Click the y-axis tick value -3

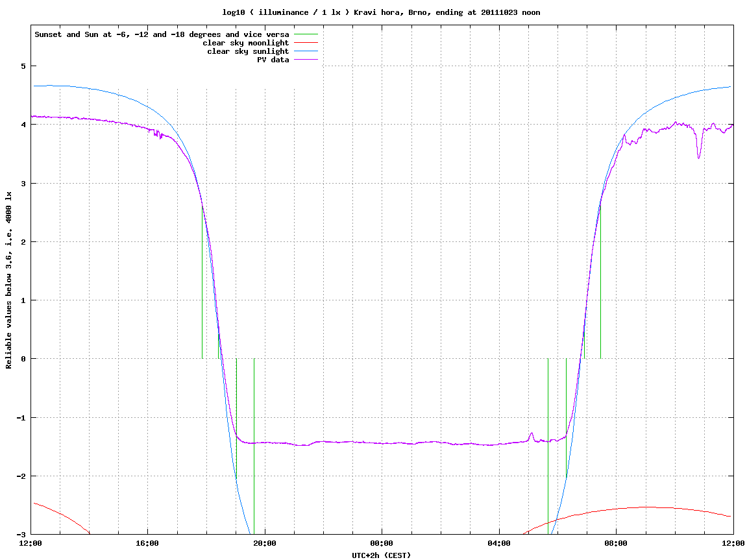pyautogui.click(x=21, y=535)
